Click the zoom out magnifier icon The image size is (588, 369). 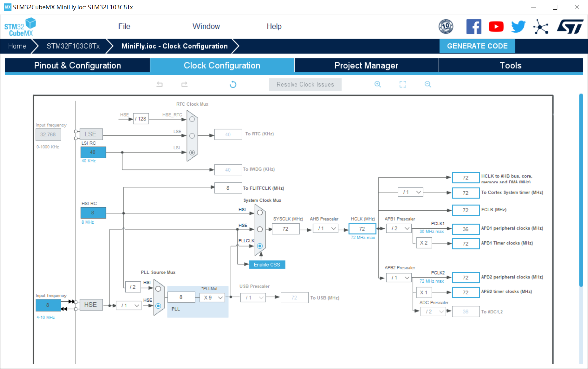(x=428, y=84)
